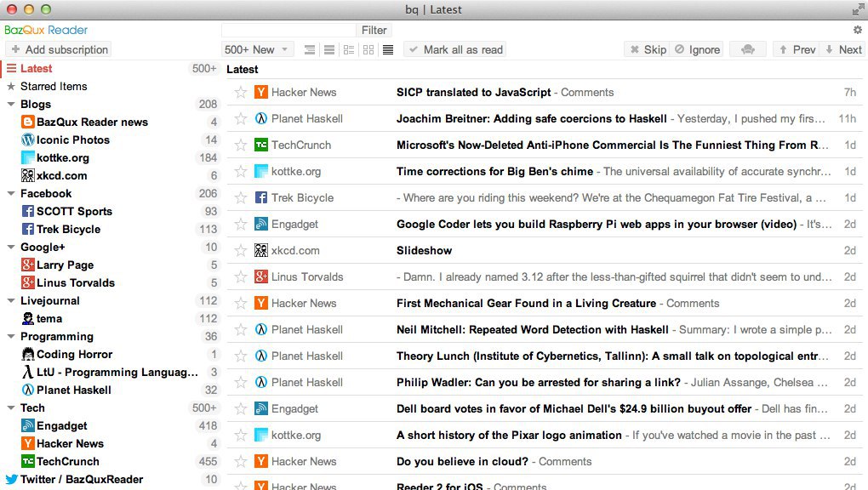Click Add subscription
This screenshot has width=868, height=490.
point(59,50)
